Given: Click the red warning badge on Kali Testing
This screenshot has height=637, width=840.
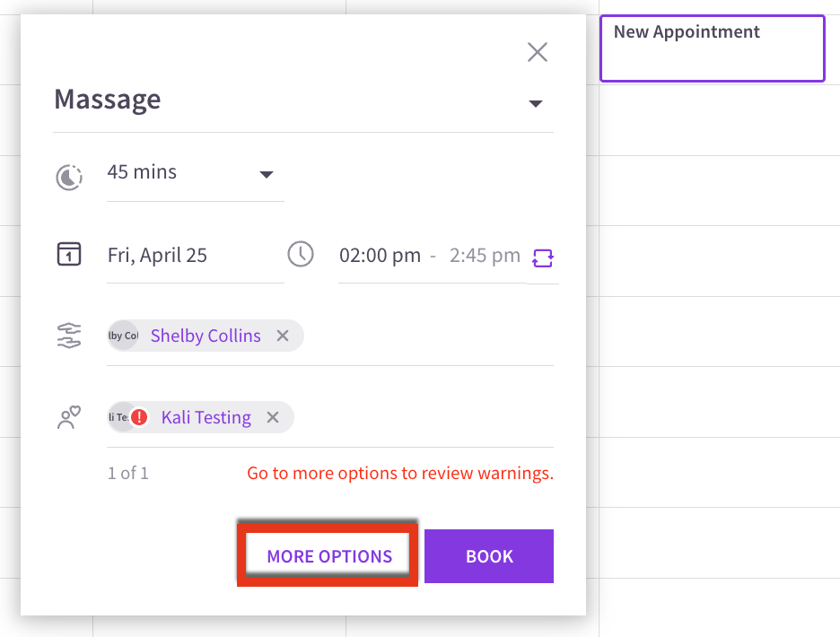Looking at the screenshot, I should click(139, 417).
